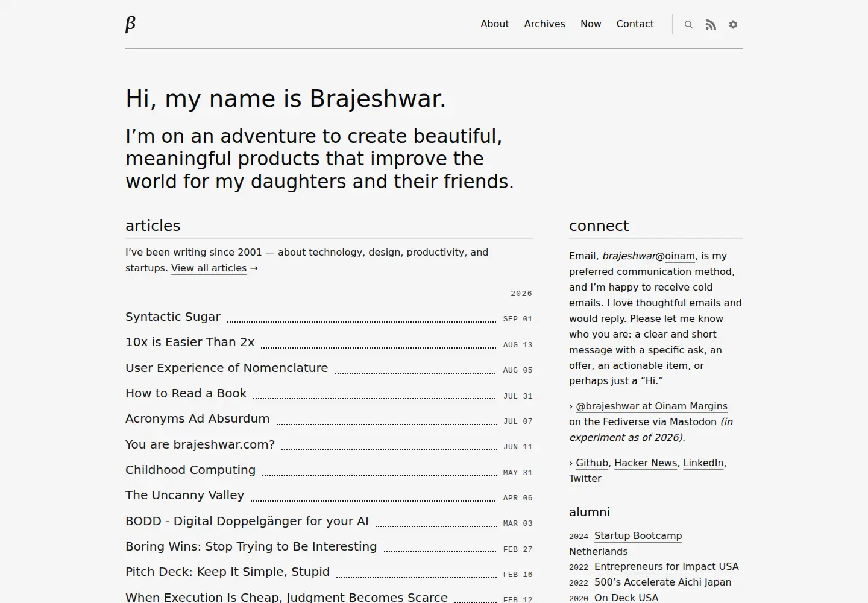This screenshot has width=868, height=603.
Task: Read 'Boring Wins: Stop Trying to Be Interesting'
Action: [x=251, y=546]
